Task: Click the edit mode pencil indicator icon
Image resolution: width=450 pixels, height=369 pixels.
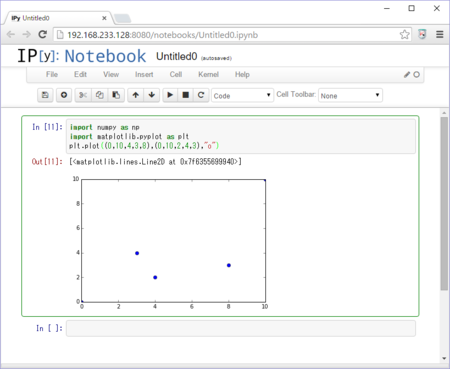Action: point(407,75)
